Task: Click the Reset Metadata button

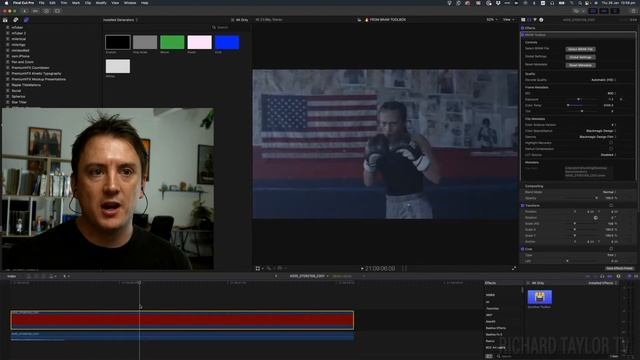Action: [x=580, y=65]
